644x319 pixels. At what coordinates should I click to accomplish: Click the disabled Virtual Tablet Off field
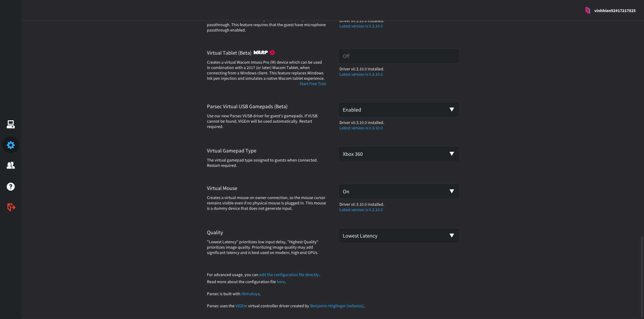point(398,56)
